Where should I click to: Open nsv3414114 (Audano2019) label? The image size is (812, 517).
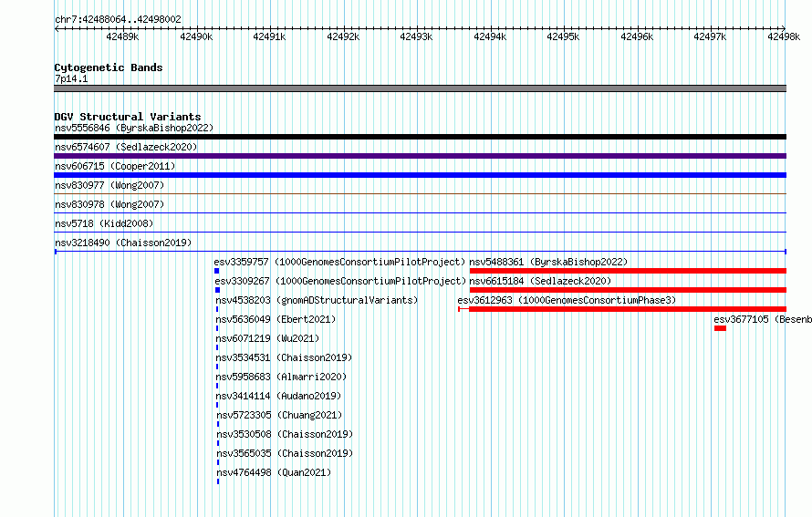278,396
